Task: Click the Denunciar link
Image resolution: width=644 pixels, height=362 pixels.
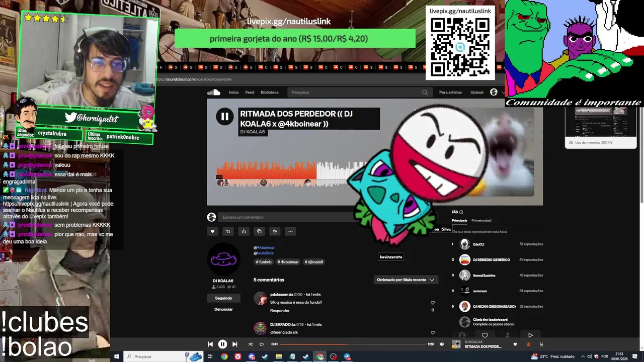Action: click(223, 309)
